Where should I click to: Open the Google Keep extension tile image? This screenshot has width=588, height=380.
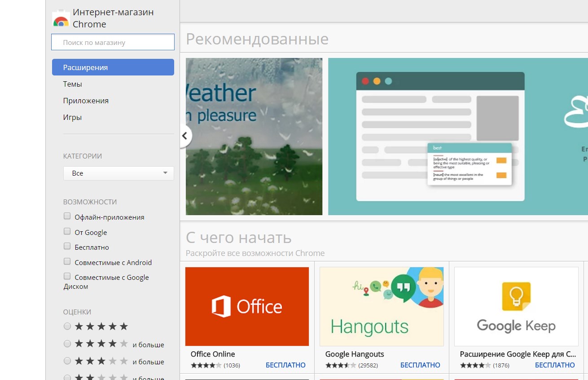516,306
